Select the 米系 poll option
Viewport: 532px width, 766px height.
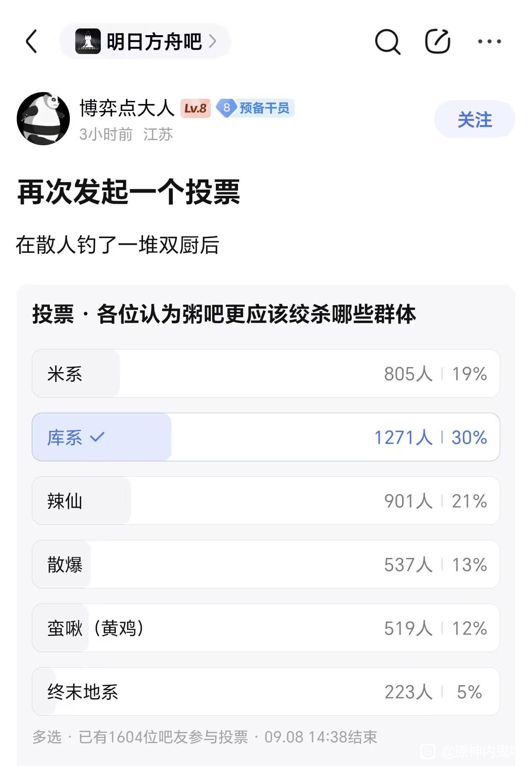266,373
